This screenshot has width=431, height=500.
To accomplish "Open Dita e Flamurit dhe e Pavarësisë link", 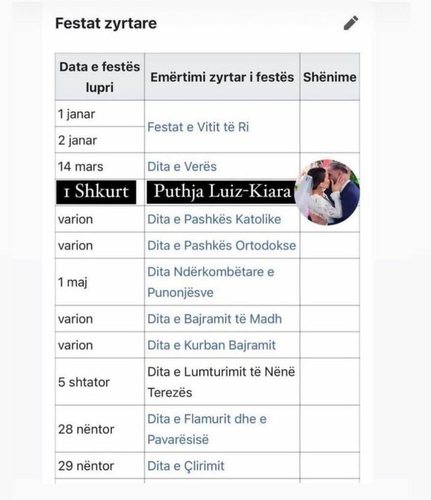I will click(207, 429).
